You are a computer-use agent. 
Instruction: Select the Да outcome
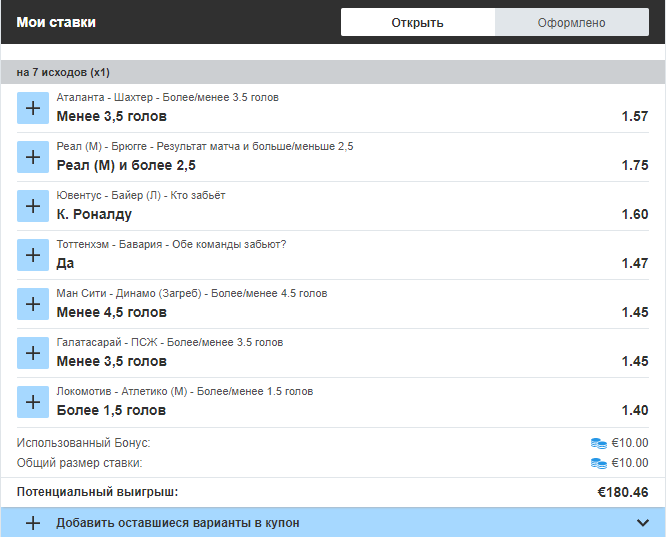65,263
